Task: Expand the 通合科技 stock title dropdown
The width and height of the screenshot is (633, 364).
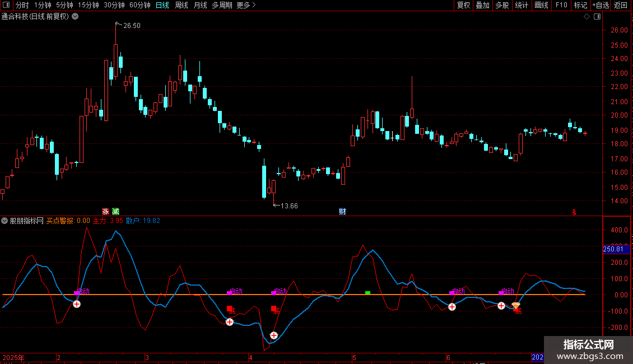Action: point(76,17)
